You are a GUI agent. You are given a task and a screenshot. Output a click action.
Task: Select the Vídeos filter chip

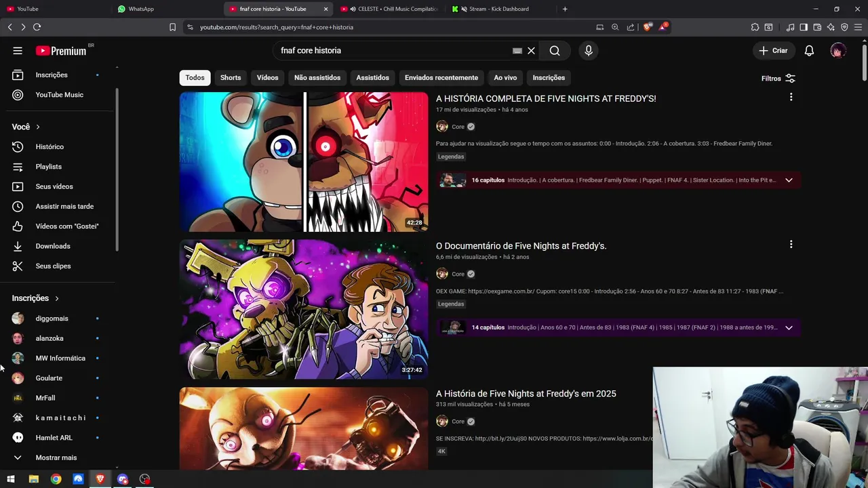[267, 77]
